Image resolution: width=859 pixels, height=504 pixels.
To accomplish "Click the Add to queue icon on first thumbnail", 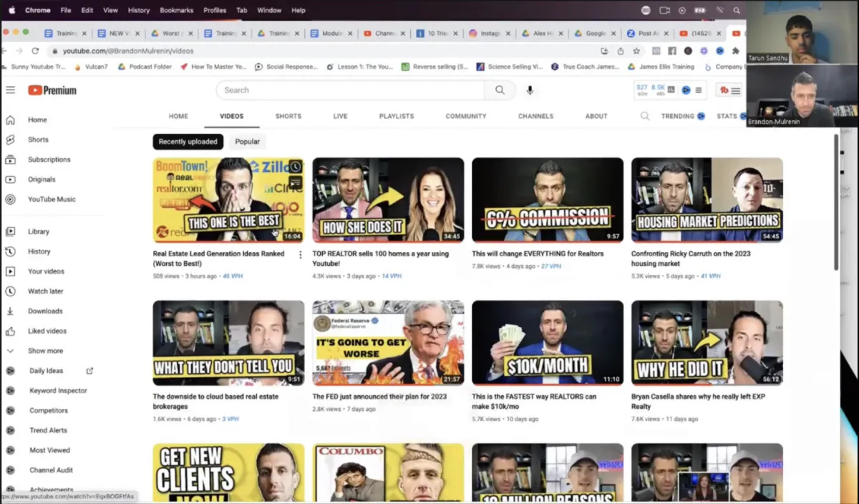I will [x=295, y=183].
